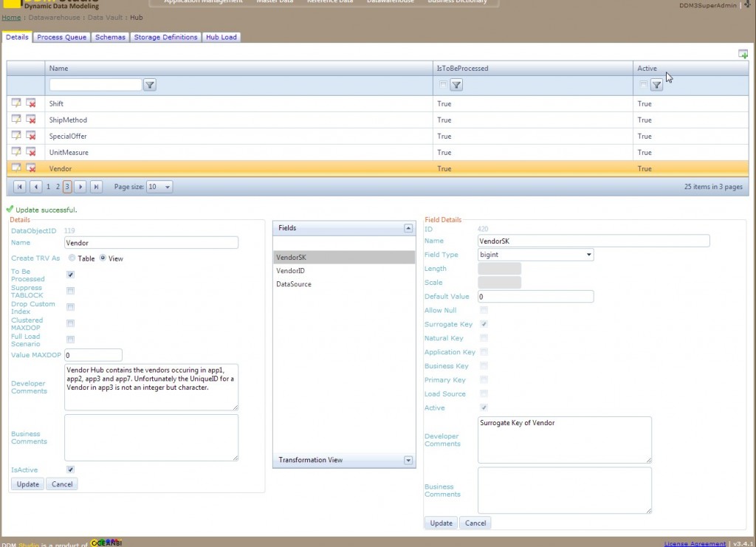Screen dimensions: 756x547
Task: Click the Value MAXDOP input field
Action: (93, 355)
